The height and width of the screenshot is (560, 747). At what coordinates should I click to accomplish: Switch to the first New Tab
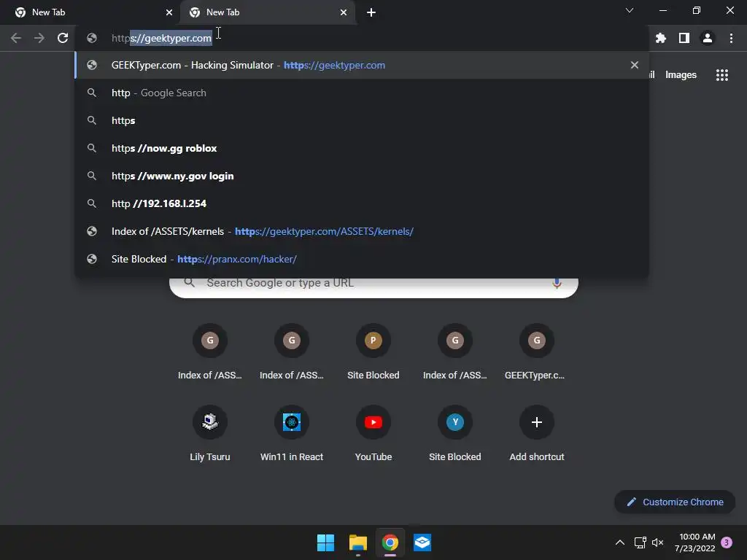point(90,12)
